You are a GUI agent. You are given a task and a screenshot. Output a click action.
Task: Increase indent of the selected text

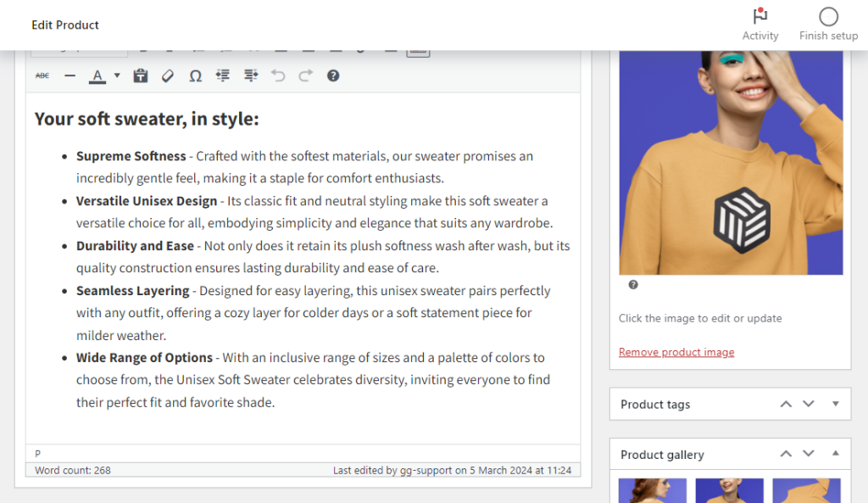pyautogui.click(x=249, y=75)
